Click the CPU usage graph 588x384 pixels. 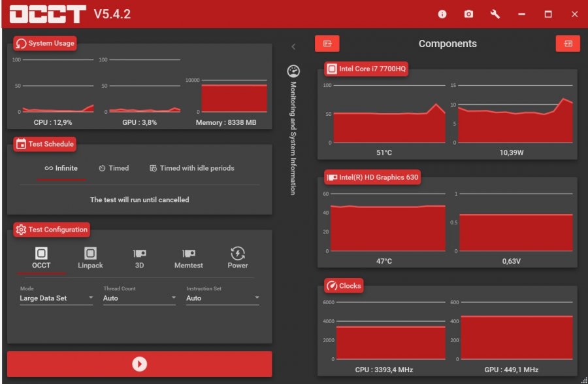click(x=58, y=86)
